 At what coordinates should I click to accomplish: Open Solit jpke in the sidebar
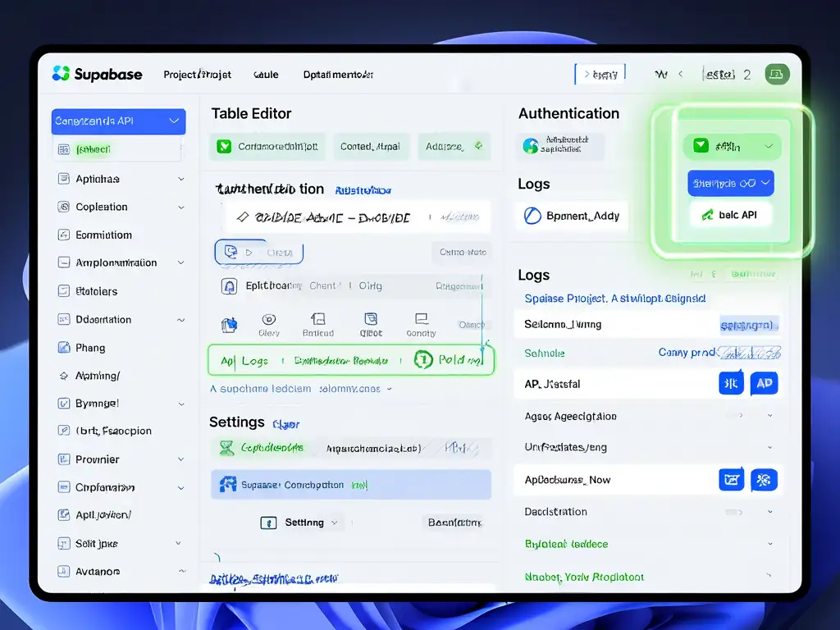(97, 544)
